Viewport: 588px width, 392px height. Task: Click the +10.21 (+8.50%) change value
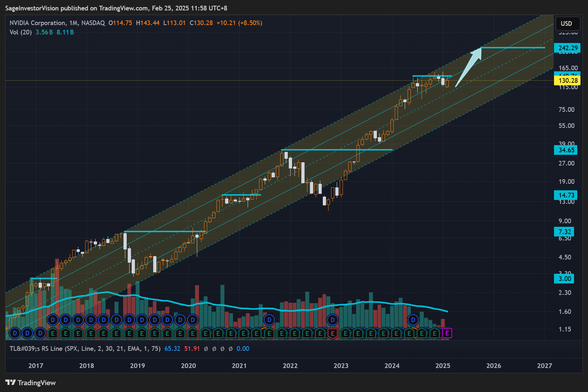[x=239, y=23]
